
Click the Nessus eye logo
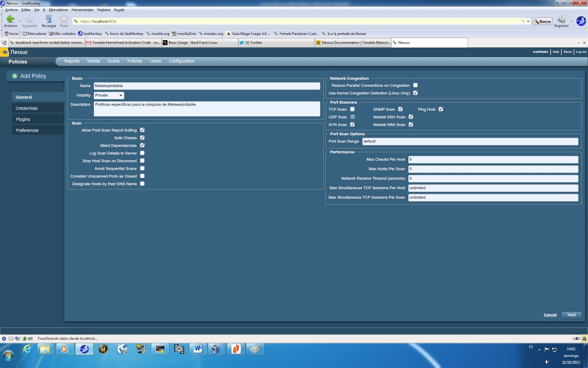[x=5, y=52]
